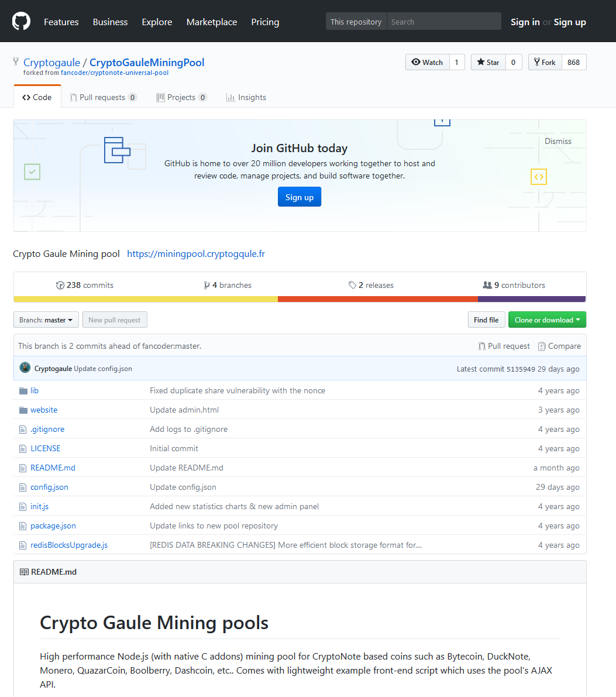Click the New pull request button

(x=115, y=320)
